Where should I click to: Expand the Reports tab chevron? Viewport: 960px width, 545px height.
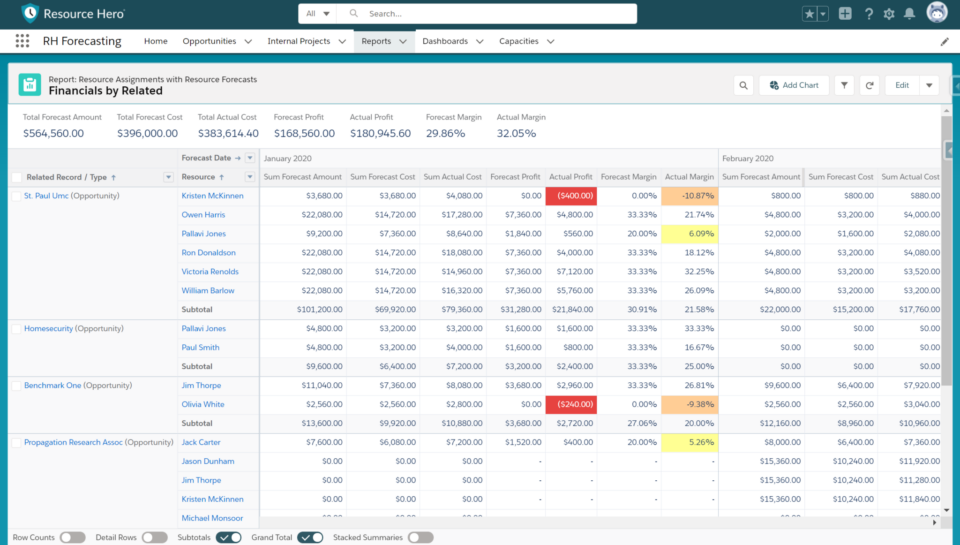tap(403, 42)
